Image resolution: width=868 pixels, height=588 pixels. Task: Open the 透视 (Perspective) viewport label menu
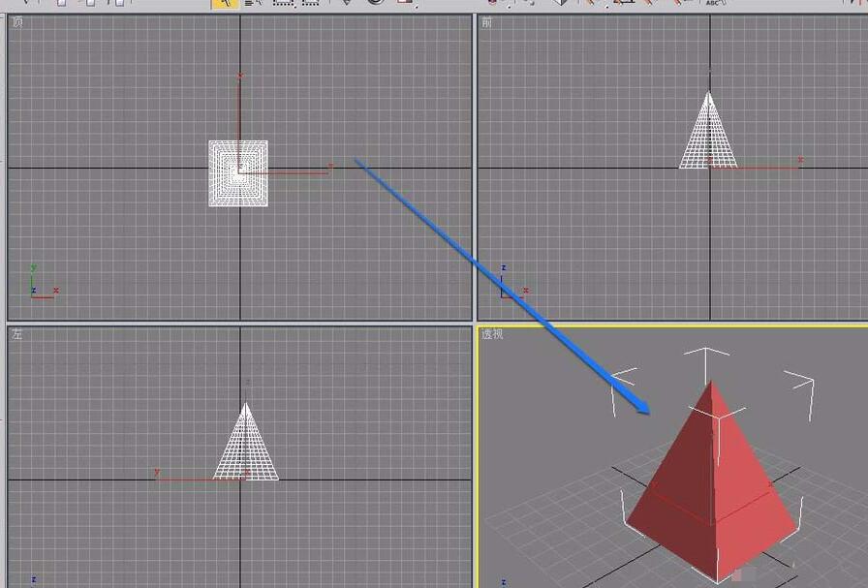tap(491, 334)
